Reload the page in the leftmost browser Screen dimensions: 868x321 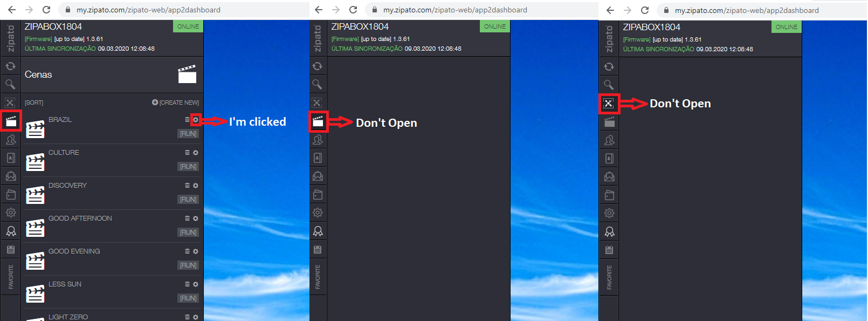[46, 10]
